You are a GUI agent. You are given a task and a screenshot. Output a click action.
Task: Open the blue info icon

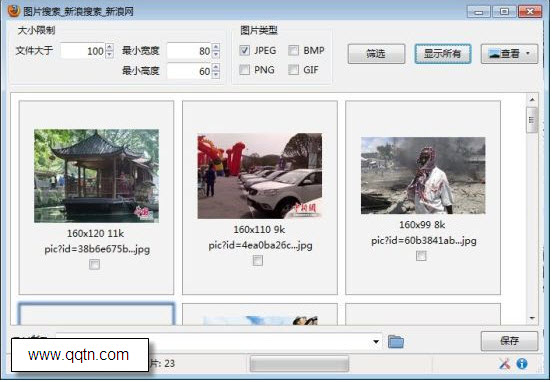tap(522, 363)
